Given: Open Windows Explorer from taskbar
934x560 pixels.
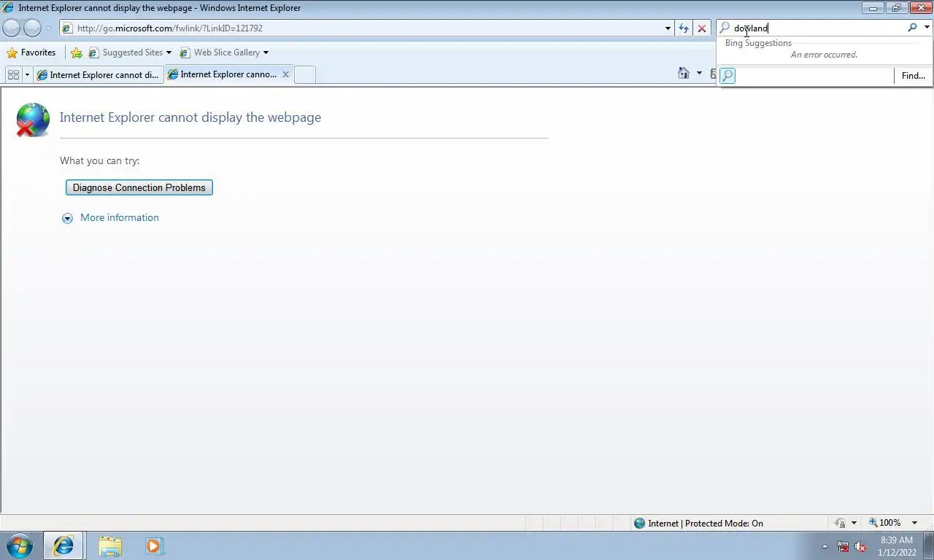Looking at the screenshot, I should (110, 545).
